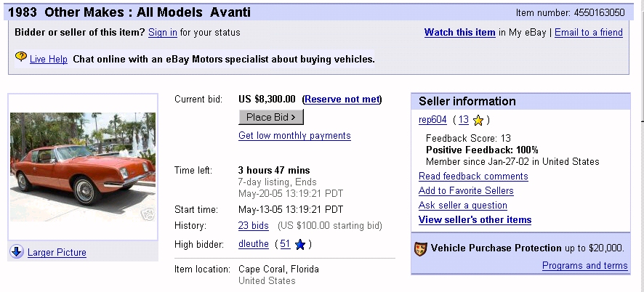
Task: Open Email to a friend link
Action: point(588,33)
